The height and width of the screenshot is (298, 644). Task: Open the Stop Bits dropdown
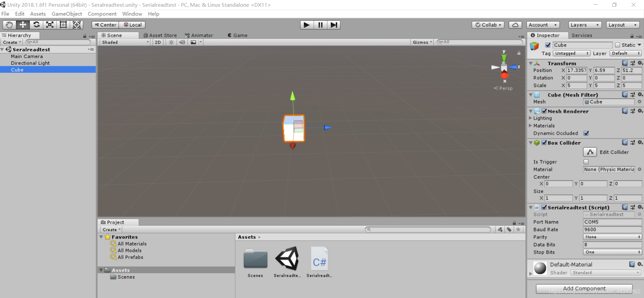[612, 252]
